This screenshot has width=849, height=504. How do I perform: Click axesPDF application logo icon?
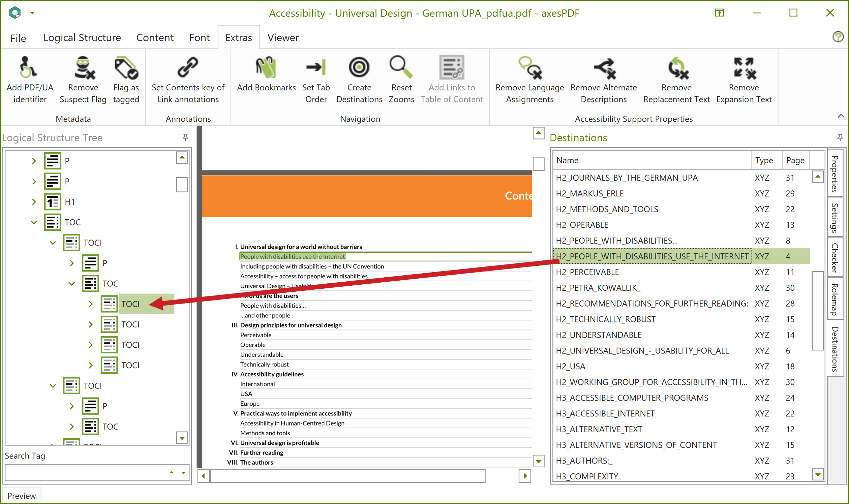[x=15, y=13]
